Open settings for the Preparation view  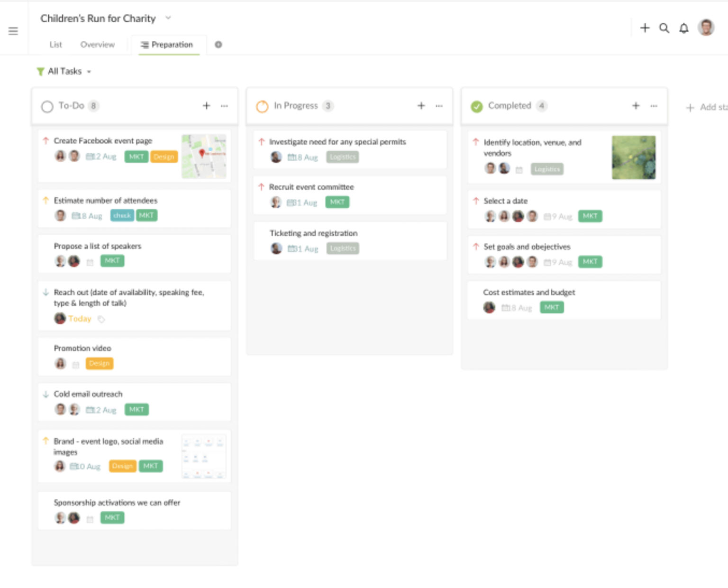(218, 45)
